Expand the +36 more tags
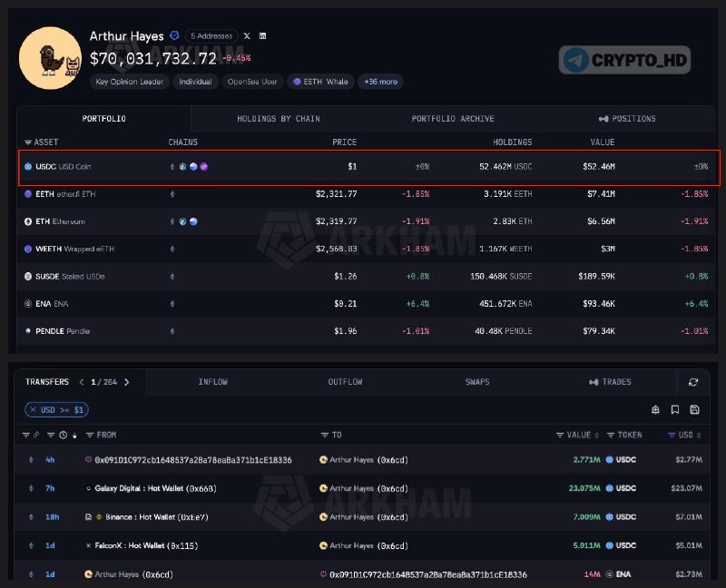 380,82
